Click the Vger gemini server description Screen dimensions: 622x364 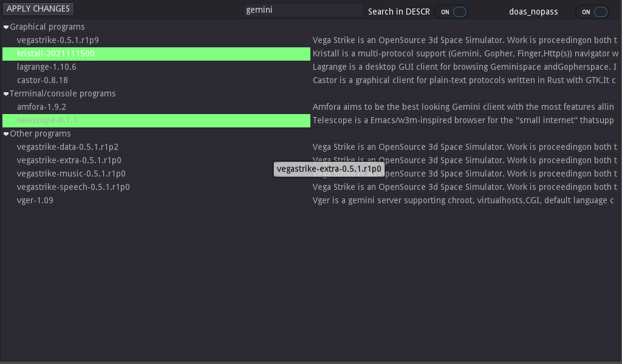tap(463, 201)
